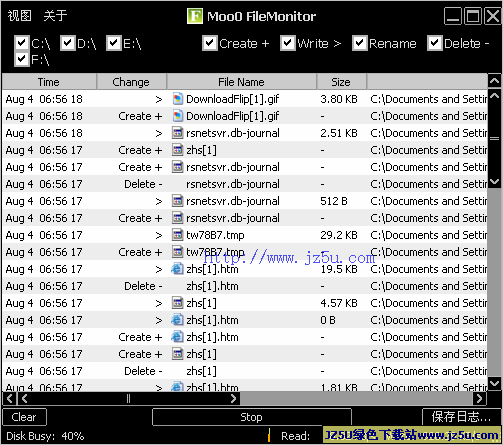Click the leftmost horizontal scroll arrow
Viewport: 503px width, 445px height.
coord(10,398)
